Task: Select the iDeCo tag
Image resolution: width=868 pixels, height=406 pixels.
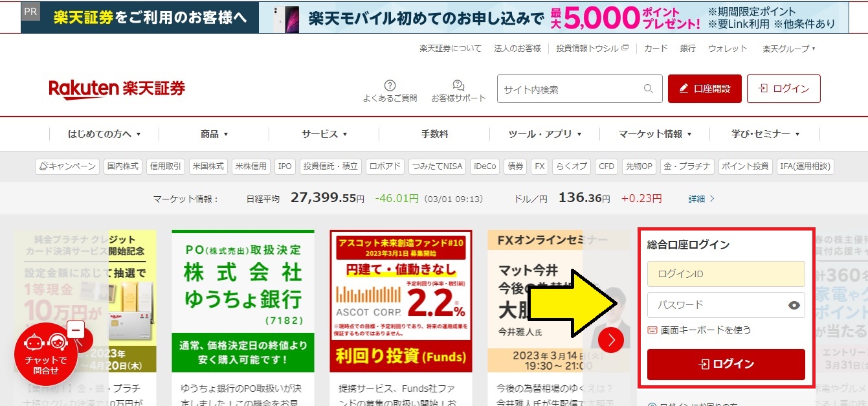Action: 485,166
